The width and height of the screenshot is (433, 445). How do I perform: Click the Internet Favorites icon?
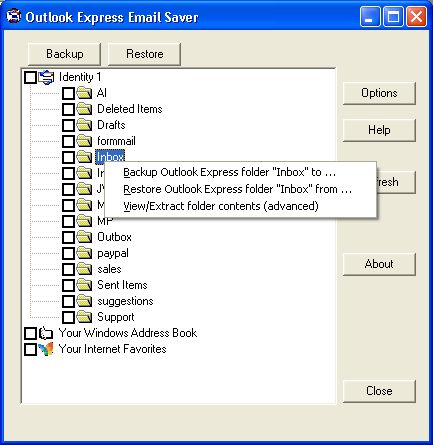(x=46, y=349)
